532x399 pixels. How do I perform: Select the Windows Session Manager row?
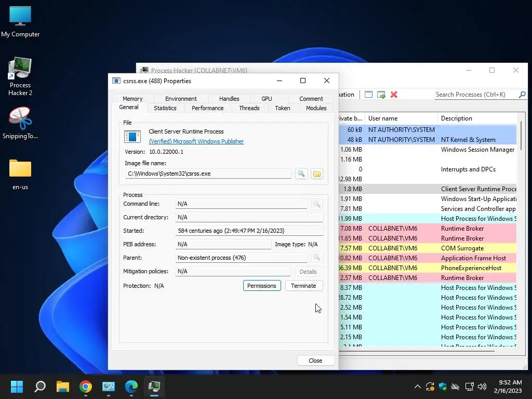click(x=428, y=150)
